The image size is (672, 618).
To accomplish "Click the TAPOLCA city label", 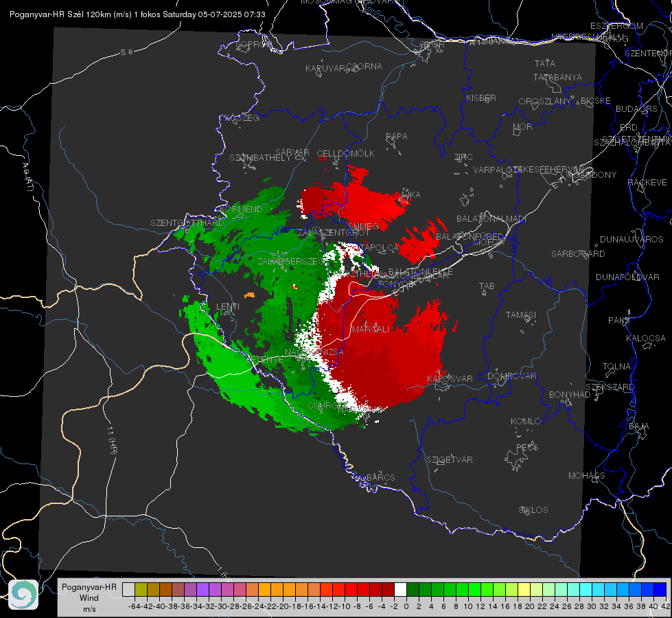I will click(380, 247).
